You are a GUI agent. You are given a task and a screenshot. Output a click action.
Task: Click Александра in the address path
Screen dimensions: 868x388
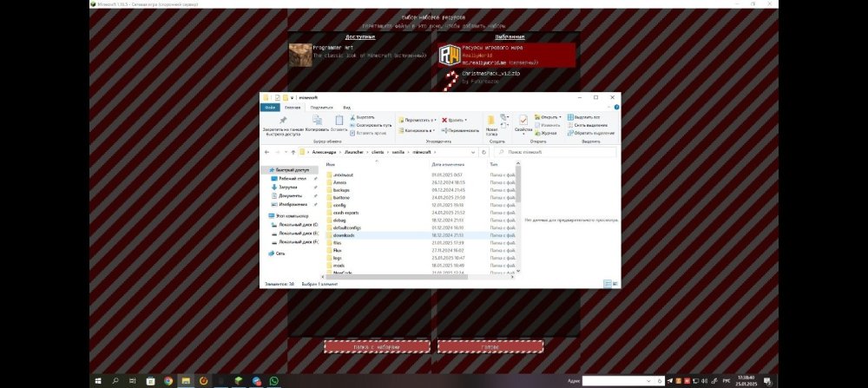coord(324,152)
